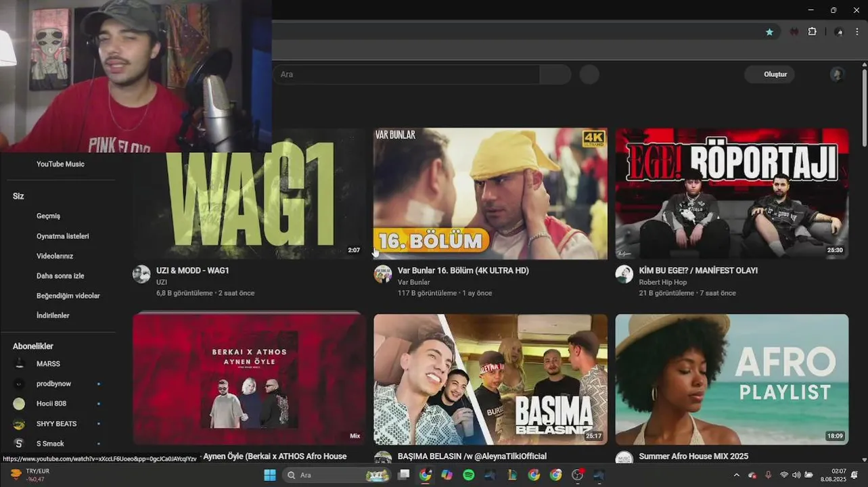868x487 pixels.
Task: Click the volume icon in system tray
Action: [796, 475]
